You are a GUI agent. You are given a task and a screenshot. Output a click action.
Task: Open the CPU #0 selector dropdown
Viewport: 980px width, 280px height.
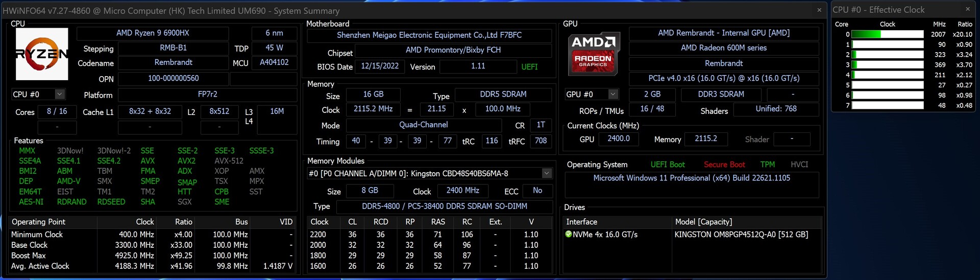[x=60, y=95]
